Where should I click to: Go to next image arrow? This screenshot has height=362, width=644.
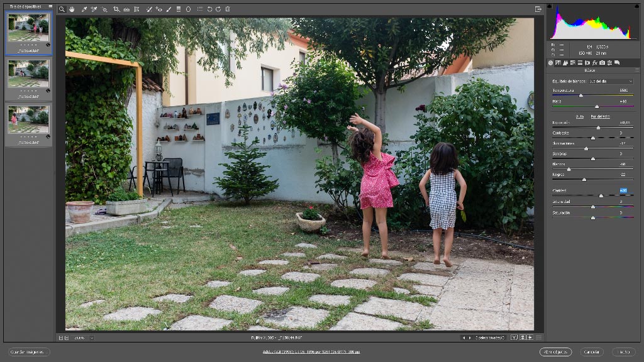470,337
